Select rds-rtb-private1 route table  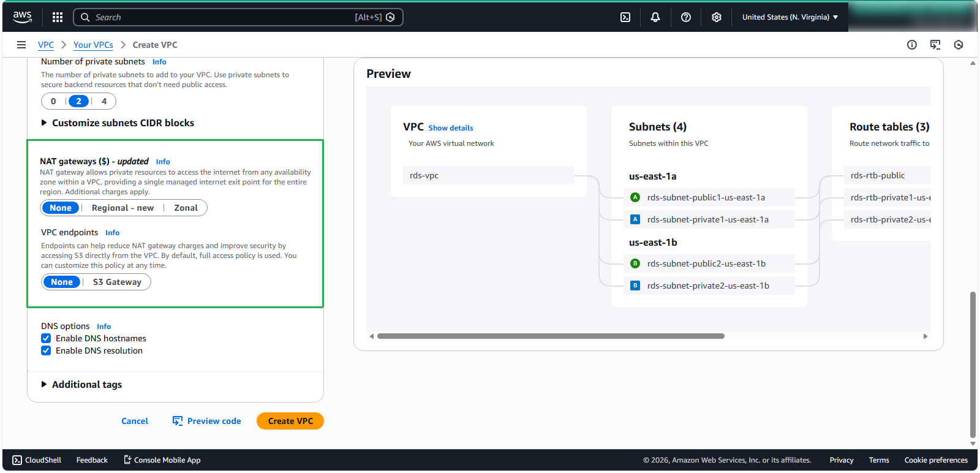888,197
